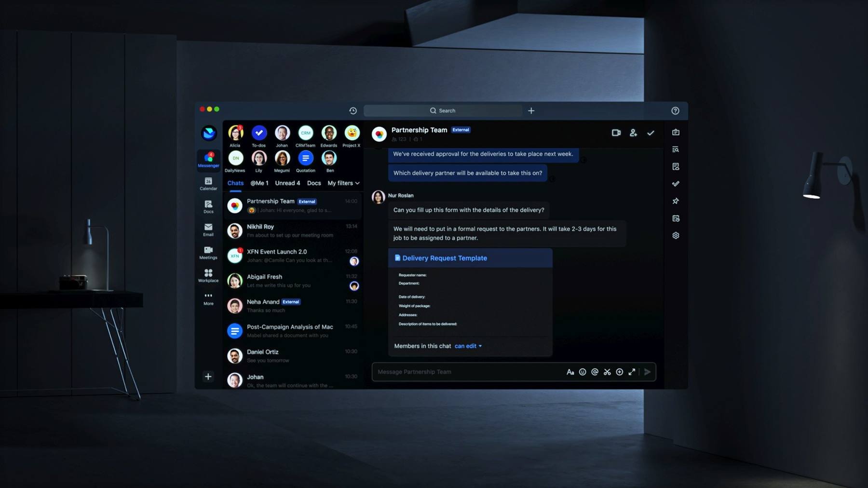Open Meetings in the left sidebar
Viewport: 868px width, 488px height.
point(208,253)
